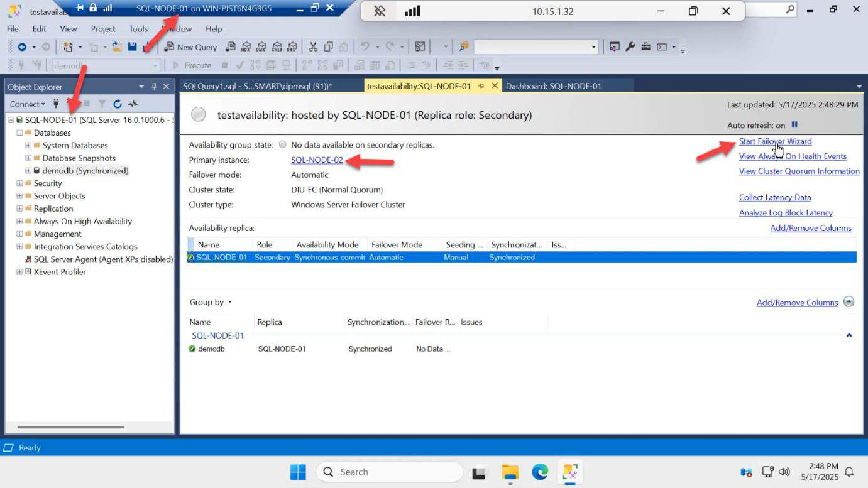Image resolution: width=868 pixels, height=488 pixels.
Task: Click the Refresh icon in Object Explorer
Action: click(118, 104)
